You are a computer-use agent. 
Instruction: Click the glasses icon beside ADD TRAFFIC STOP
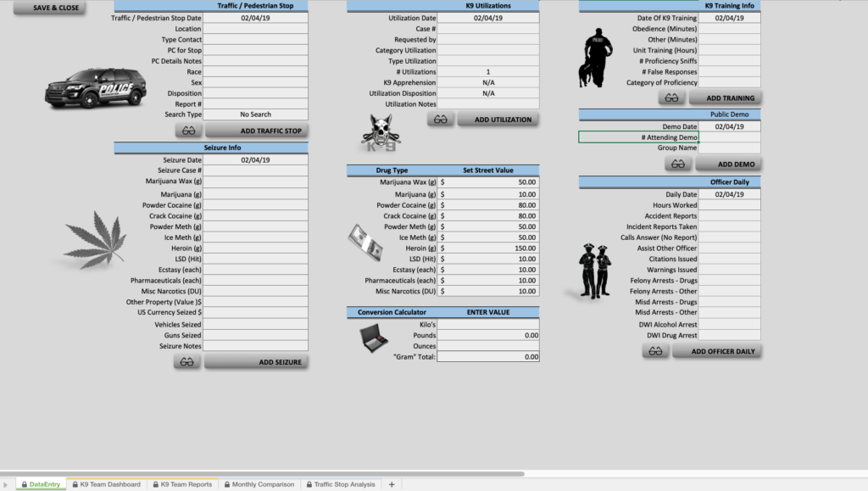pos(188,130)
